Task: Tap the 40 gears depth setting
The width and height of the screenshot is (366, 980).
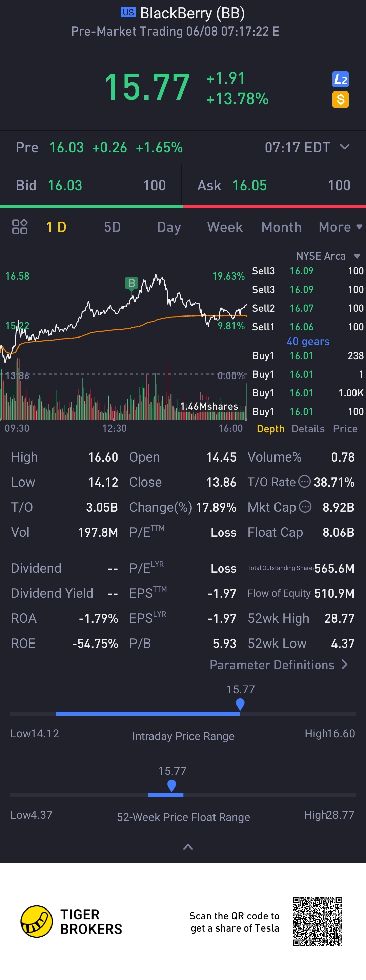Action: 308,341
